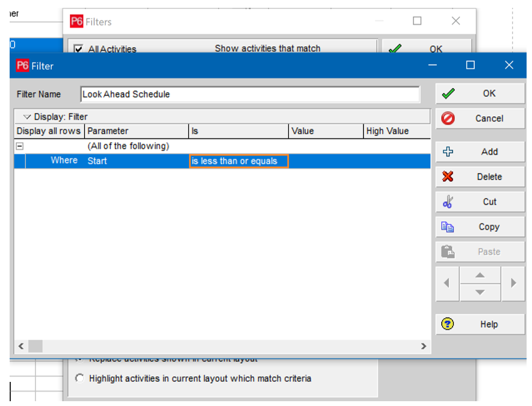The height and width of the screenshot is (406, 532).
Task: Collapse the Display: Filter section
Action: pos(26,117)
